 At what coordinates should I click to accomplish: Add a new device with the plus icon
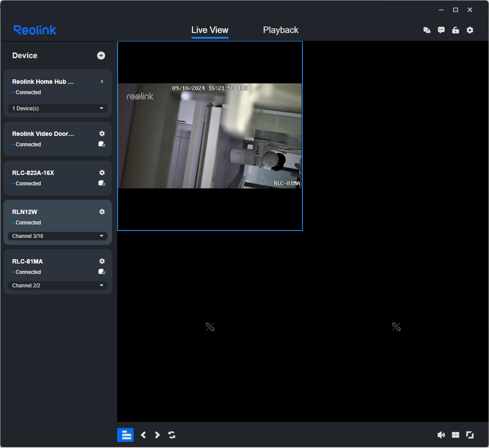[x=101, y=56]
